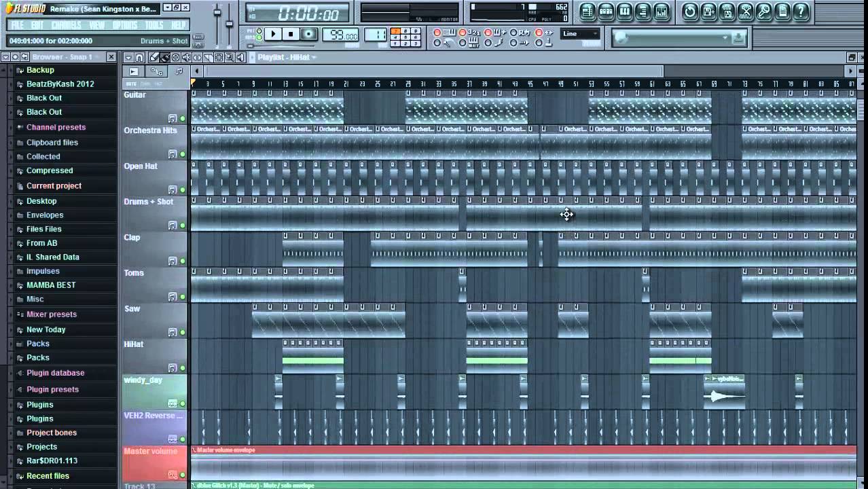Screen dimensions: 868x489
Task: Open the CHANNELS menu
Action: 66,25
